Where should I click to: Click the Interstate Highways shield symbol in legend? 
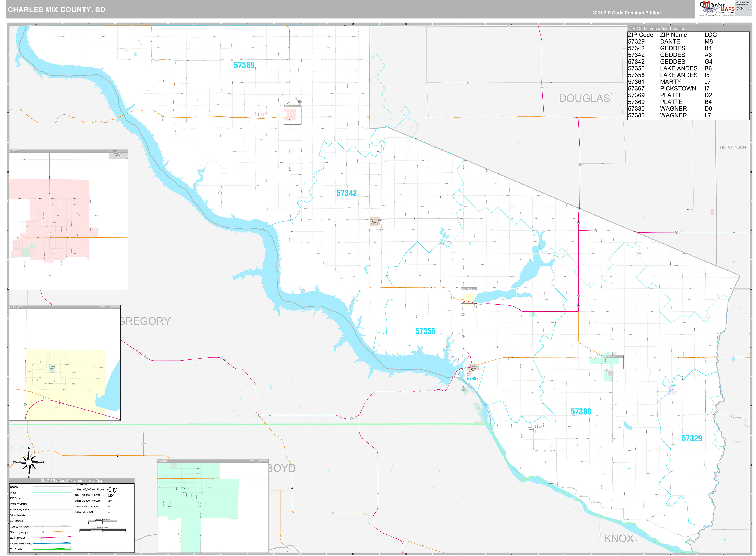pos(43,544)
